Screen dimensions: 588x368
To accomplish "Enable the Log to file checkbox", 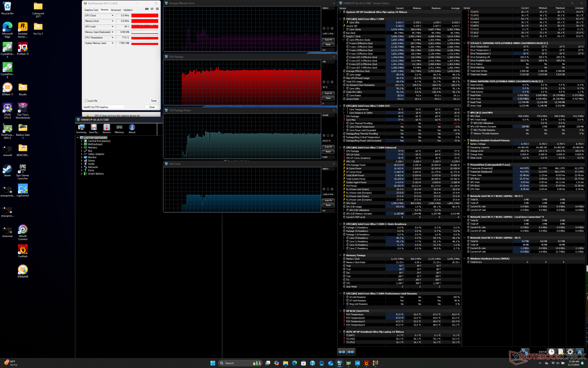I will point(86,101).
